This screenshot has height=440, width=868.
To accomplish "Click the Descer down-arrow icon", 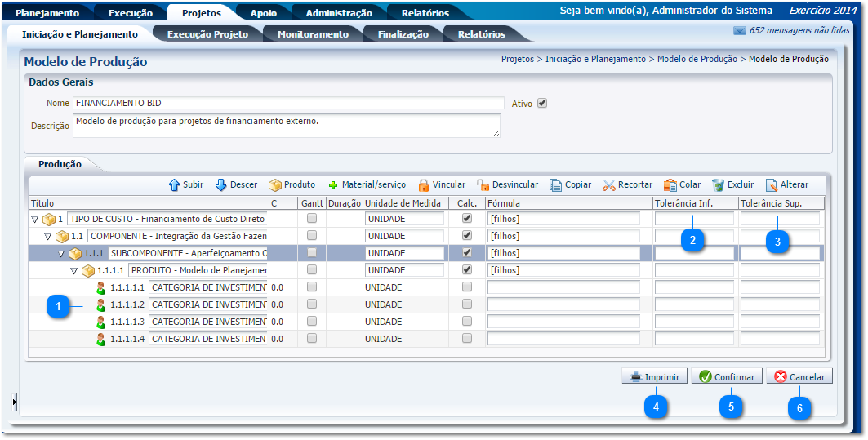I will pos(221,185).
